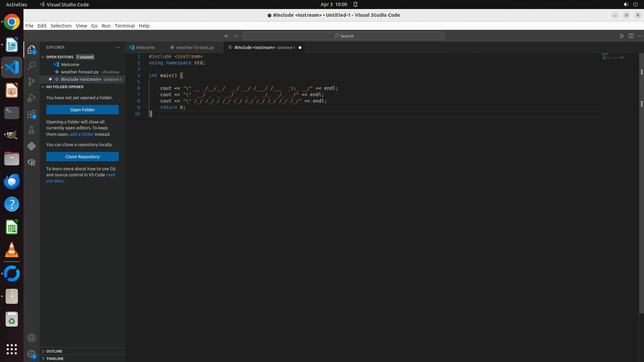Switch to the weather foreast.py tab
The width and height of the screenshot is (644, 362).
(195, 48)
